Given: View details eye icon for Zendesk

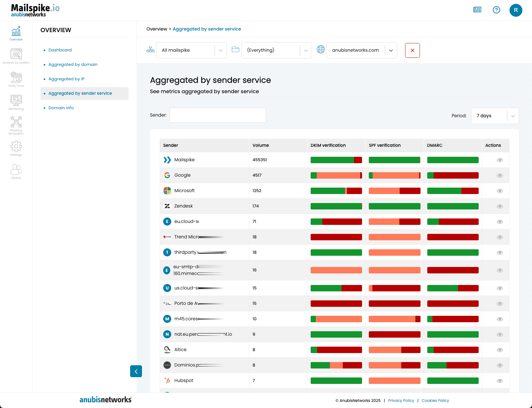Looking at the screenshot, I should coord(500,207).
